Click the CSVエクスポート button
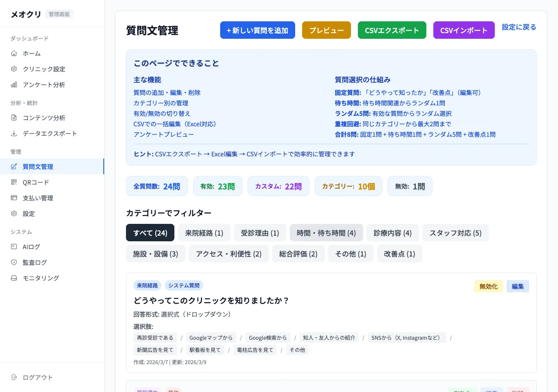558x392 pixels. pyautogui.click(x=392, y=30)
